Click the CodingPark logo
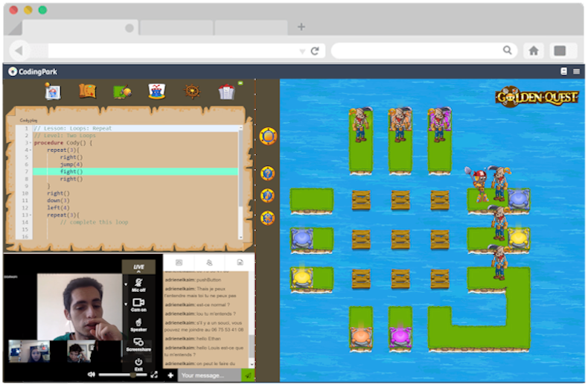Viewport: 588px width, 385px height. pyautogui.click(x=33, y=71)
